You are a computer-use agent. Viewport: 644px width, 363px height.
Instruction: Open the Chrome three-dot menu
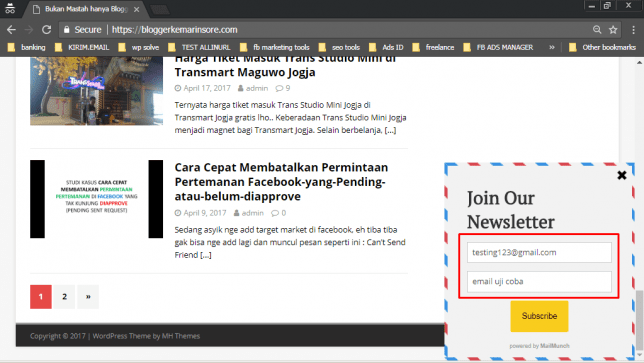(x=633, y=30)
